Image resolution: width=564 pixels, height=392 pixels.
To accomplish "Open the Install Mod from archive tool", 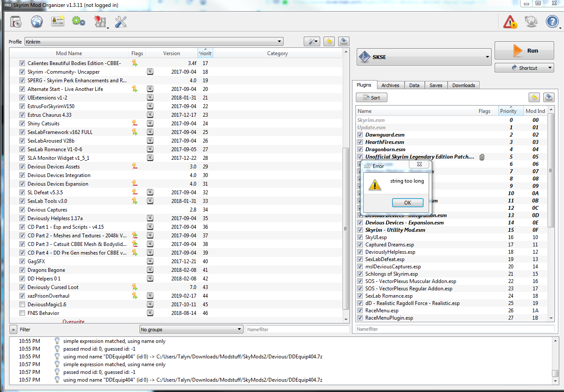I will (16, 22).
